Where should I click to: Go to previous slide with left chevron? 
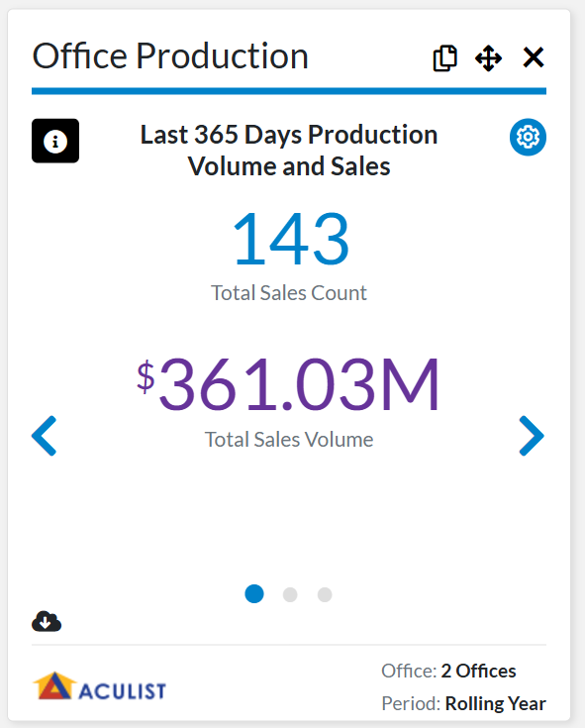click(x=45, y=436)
